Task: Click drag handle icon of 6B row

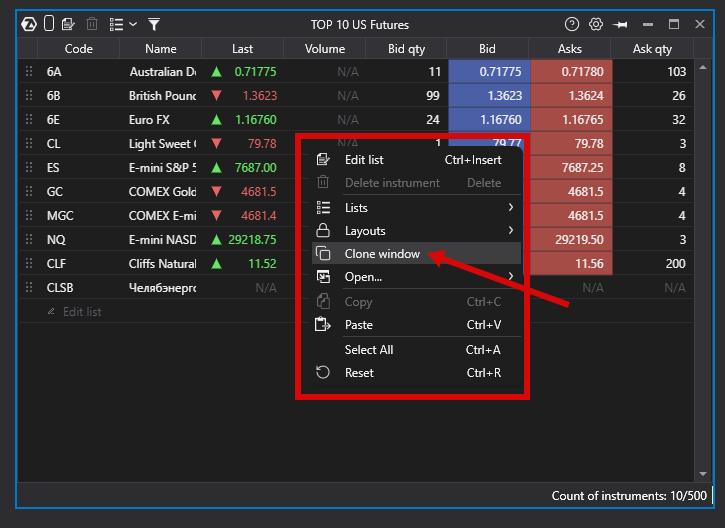Action: pos(29,95)
